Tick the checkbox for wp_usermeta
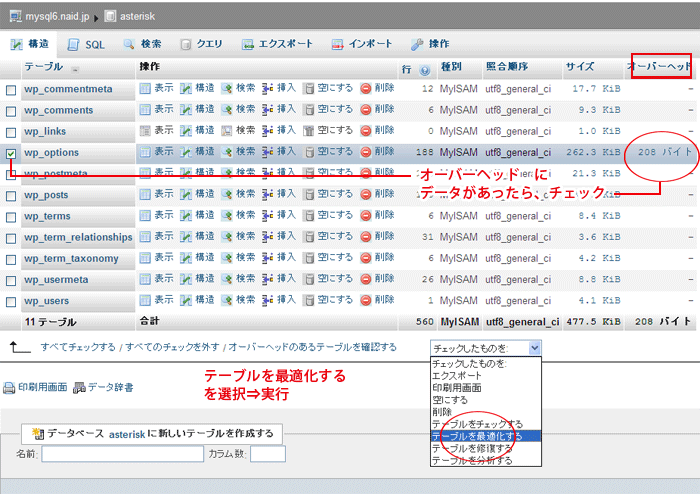The image size is (700, 494). (11, 280)
